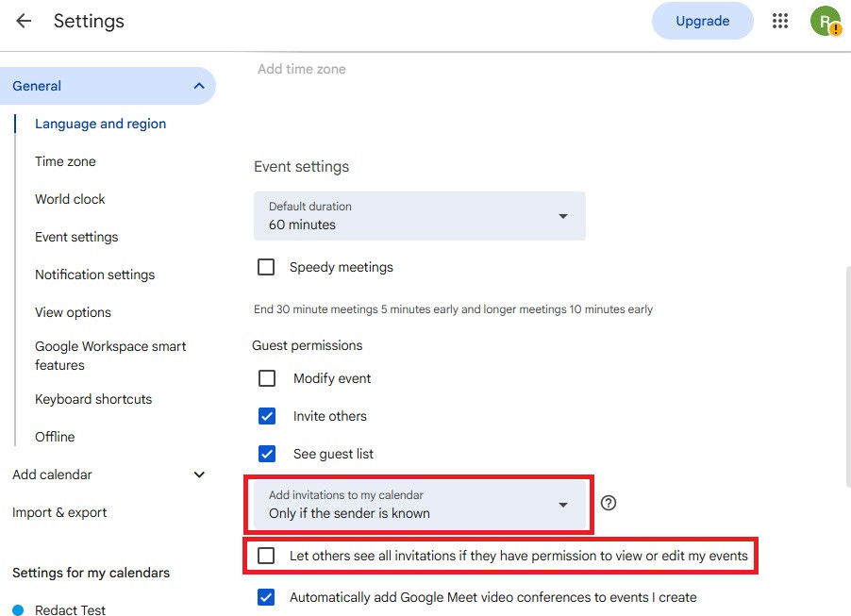Open the Google apps grid
Screen dimensions: 851x616
pos(780,21)
